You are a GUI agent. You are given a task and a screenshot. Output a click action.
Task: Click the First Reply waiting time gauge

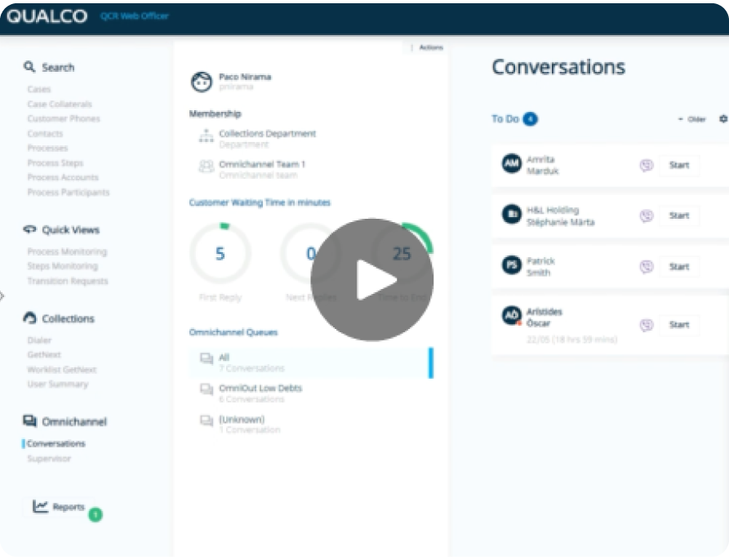220,255
